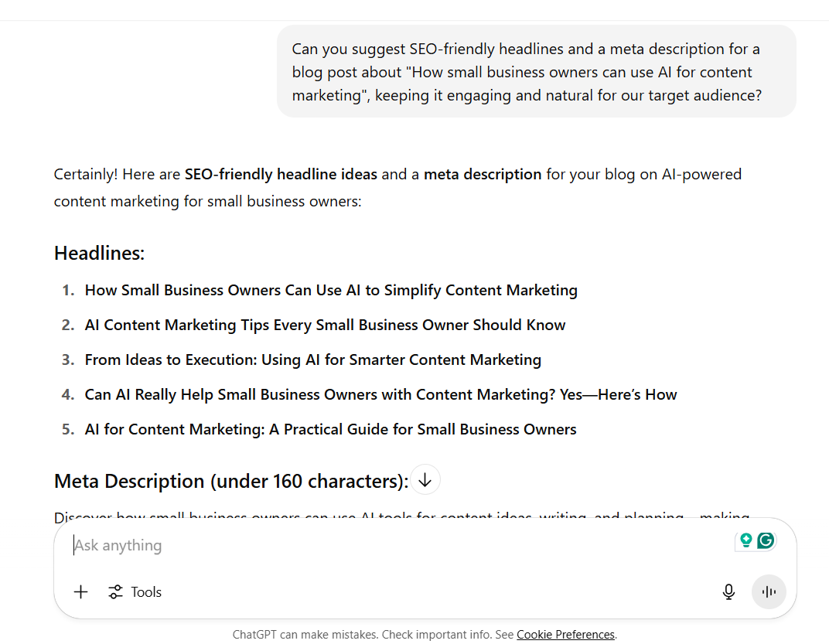The width and height of the screenshot is (829, 644).
Task: Open the Tools menu
Action: click(x=135, y=591)
